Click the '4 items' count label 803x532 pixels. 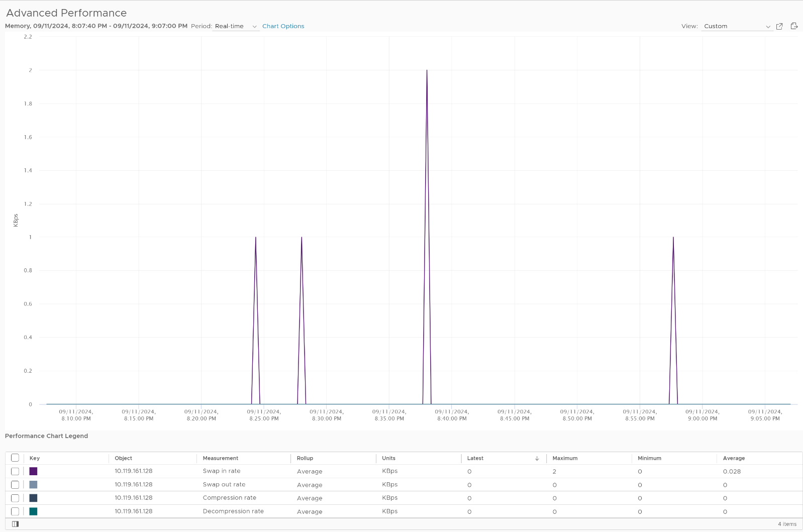point(787,524)
